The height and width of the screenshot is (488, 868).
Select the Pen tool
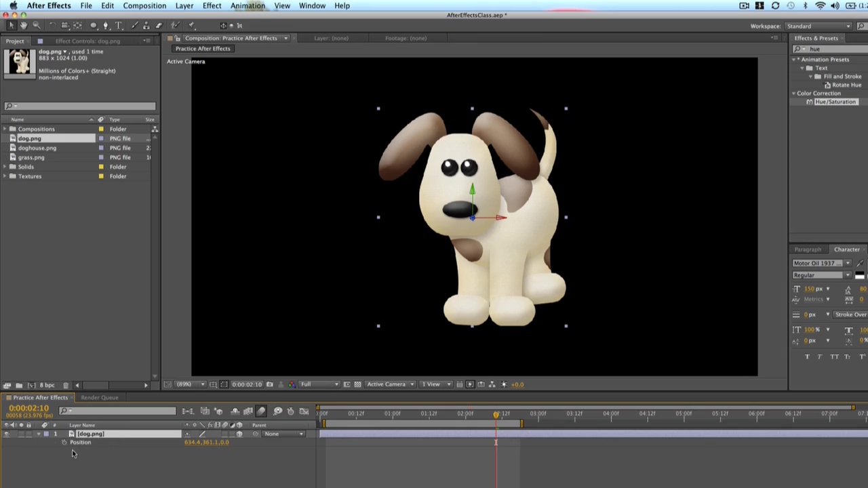pos(106,26)
